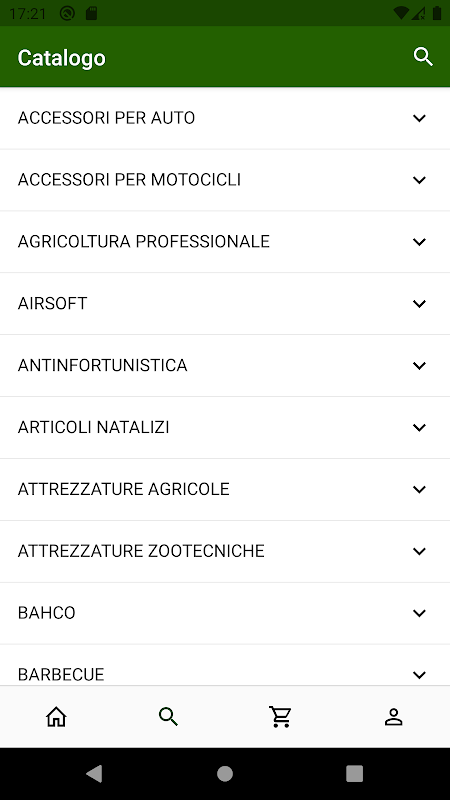Open the ATTREZZATURE AGRICOLE category
Viewport: 450px width, 800px height.
coord(225,489)
